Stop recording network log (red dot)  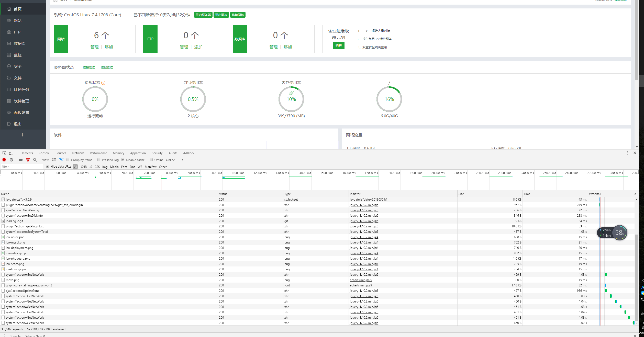pos(4,160)
